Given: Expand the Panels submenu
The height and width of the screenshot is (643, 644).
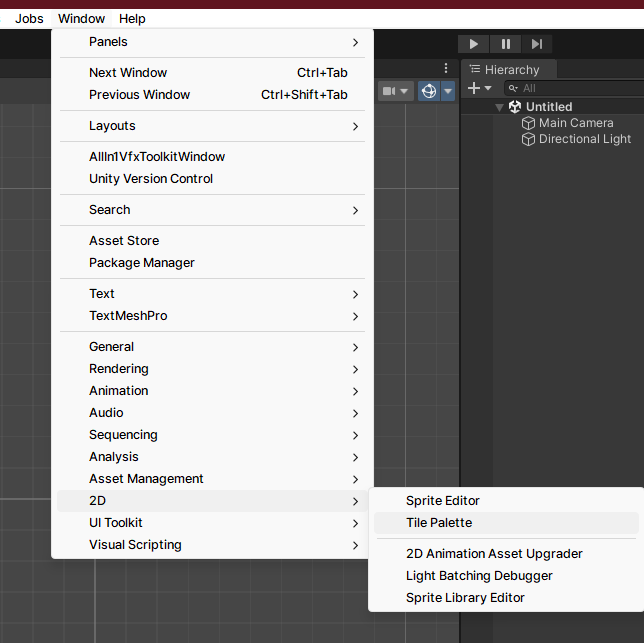Looking at the screenshot, I should (x=212, y=42).
